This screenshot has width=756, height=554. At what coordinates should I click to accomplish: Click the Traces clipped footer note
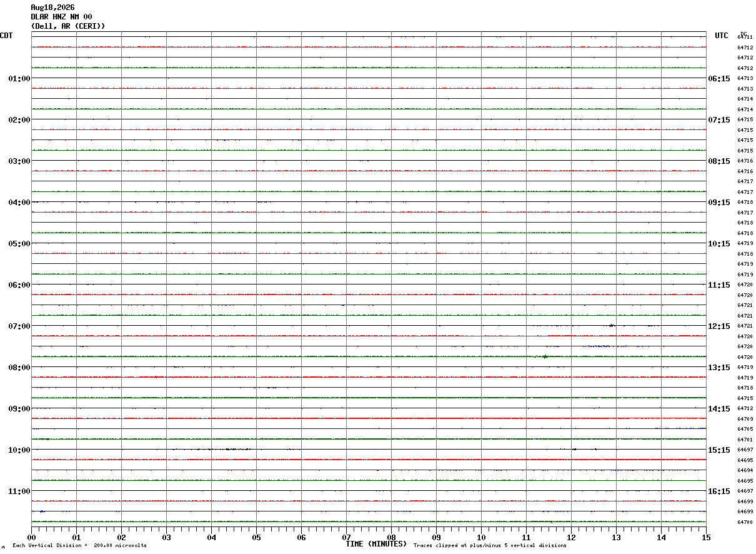click(x=490, y=545)
